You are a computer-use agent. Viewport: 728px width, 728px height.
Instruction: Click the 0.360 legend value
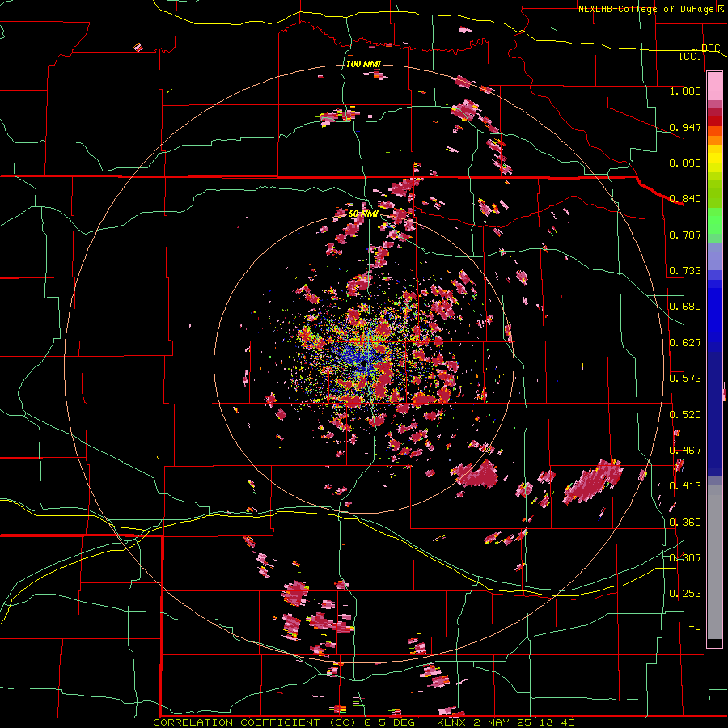click(685, 523)
